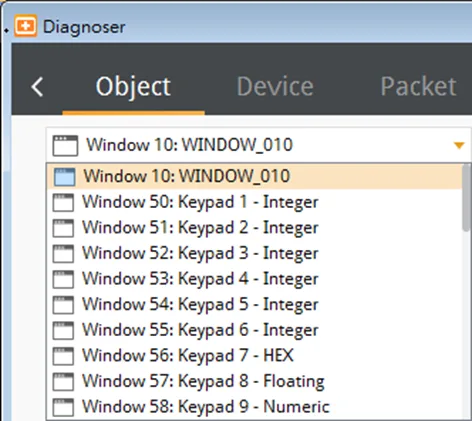Click the window icon beside Window 51
472x421 pixels.
[x=63, y=228]
